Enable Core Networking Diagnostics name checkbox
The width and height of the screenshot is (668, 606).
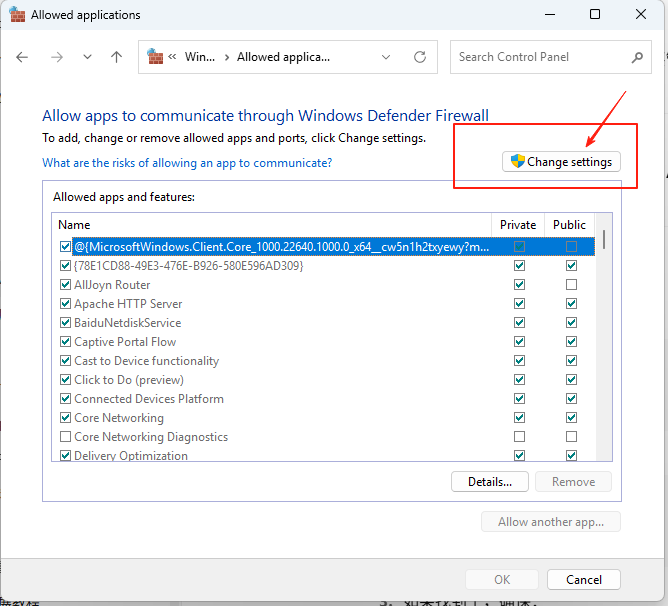65,437
